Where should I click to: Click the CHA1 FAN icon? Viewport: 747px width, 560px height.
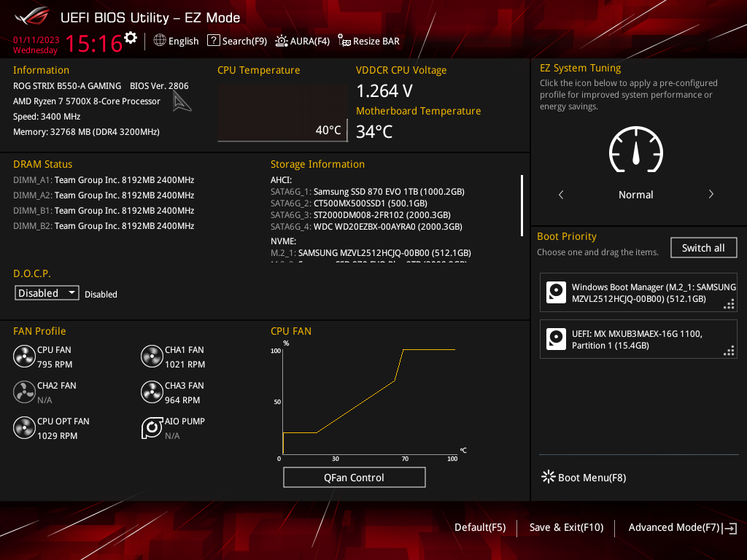pos(152,356)
